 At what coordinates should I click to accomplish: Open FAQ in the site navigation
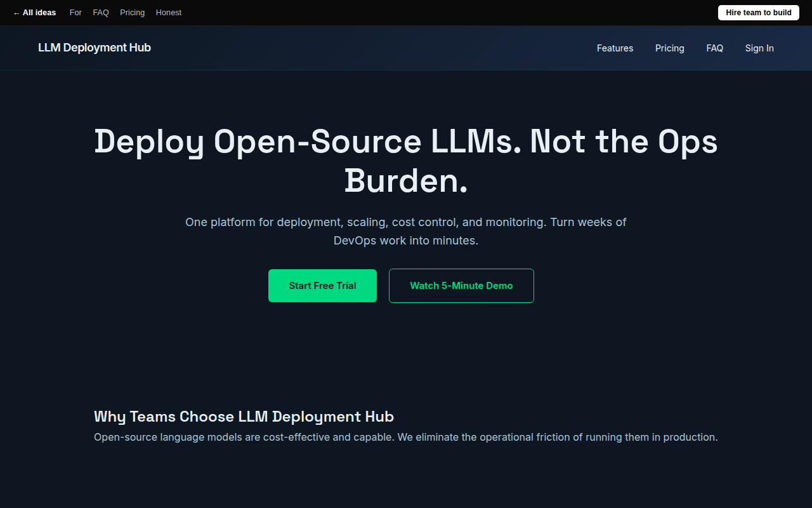pos(714,48)
